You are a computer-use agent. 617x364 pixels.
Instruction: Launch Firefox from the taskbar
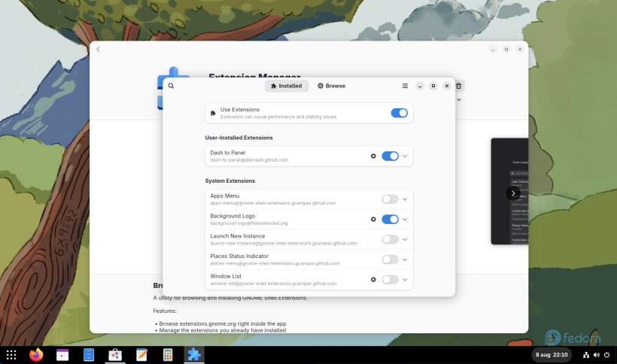click(36, 355)
